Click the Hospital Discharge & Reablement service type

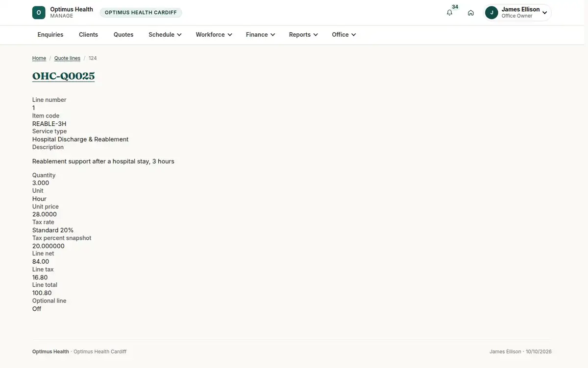[x=80, y=139]
